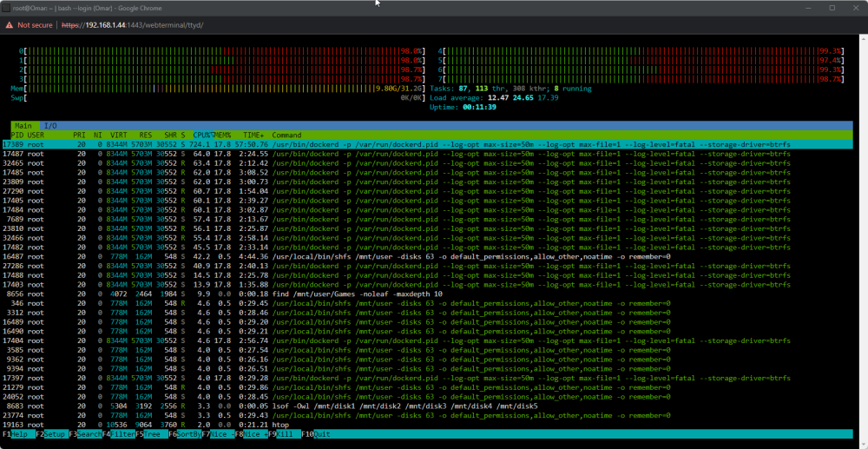
Task: Click the Nice - function key
Action: click(x=218, y=434)
